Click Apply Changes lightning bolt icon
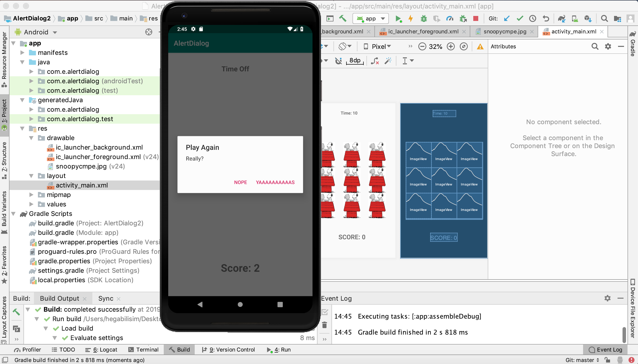The height and width of the screenshot is (364, 638). pyautogui.click(x=411, y=18)
